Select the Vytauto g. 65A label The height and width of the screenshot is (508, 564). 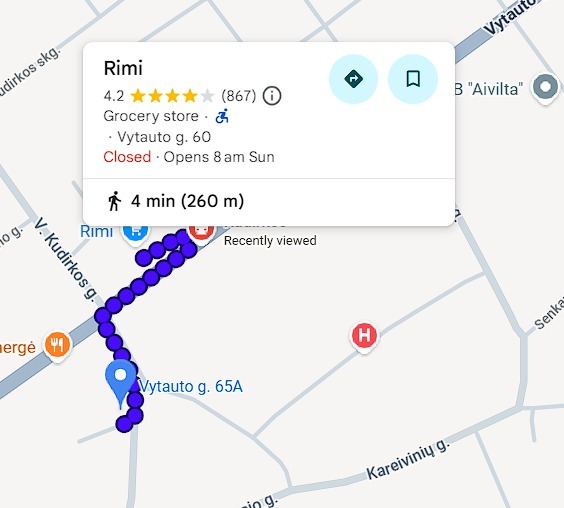191,387
